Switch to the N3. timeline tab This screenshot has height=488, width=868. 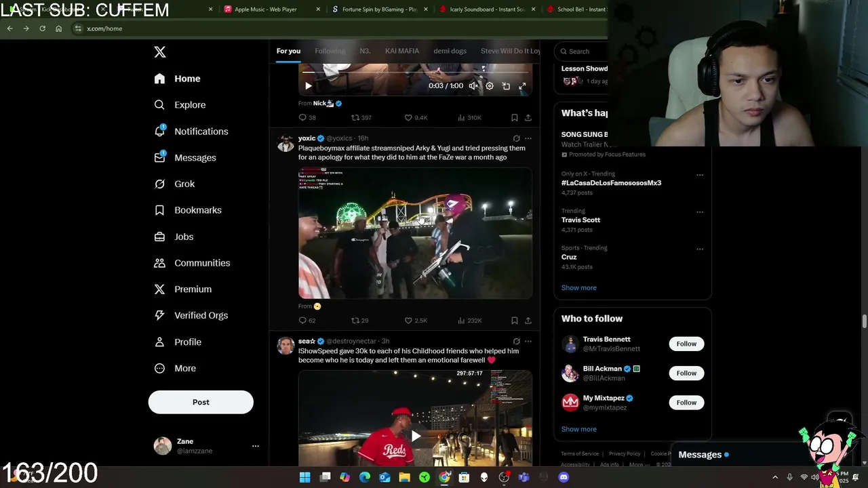coord(365,52)
